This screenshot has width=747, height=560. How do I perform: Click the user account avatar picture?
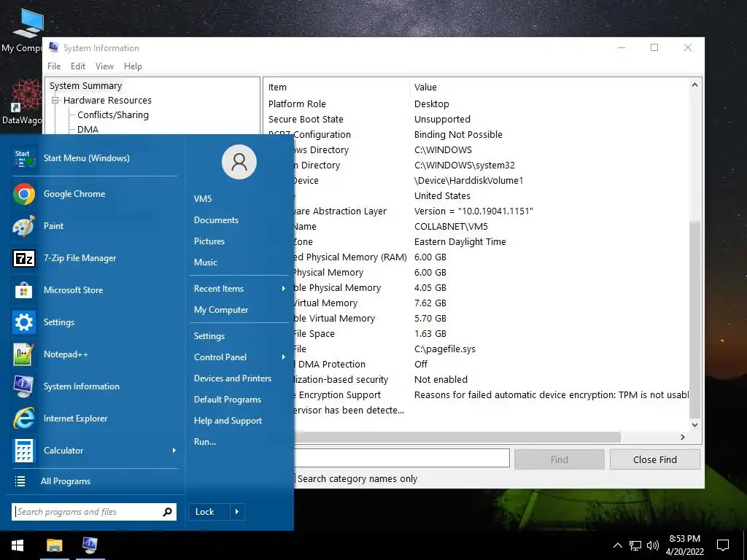tap(239, 162)
